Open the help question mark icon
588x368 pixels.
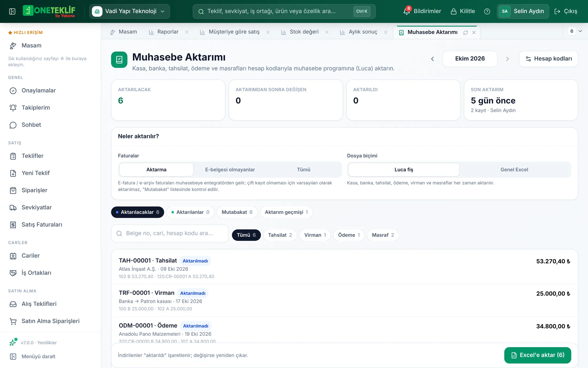point(487,11)
